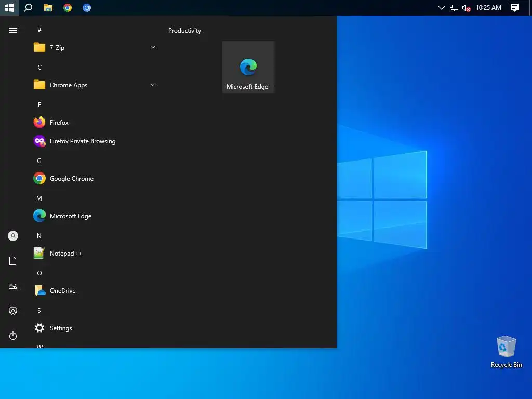Click the N letter header
532x399 pixels.
click(39, 235)
